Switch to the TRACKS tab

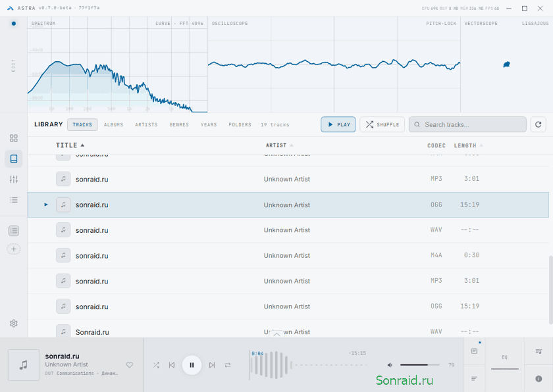click(x=82, y=125)
